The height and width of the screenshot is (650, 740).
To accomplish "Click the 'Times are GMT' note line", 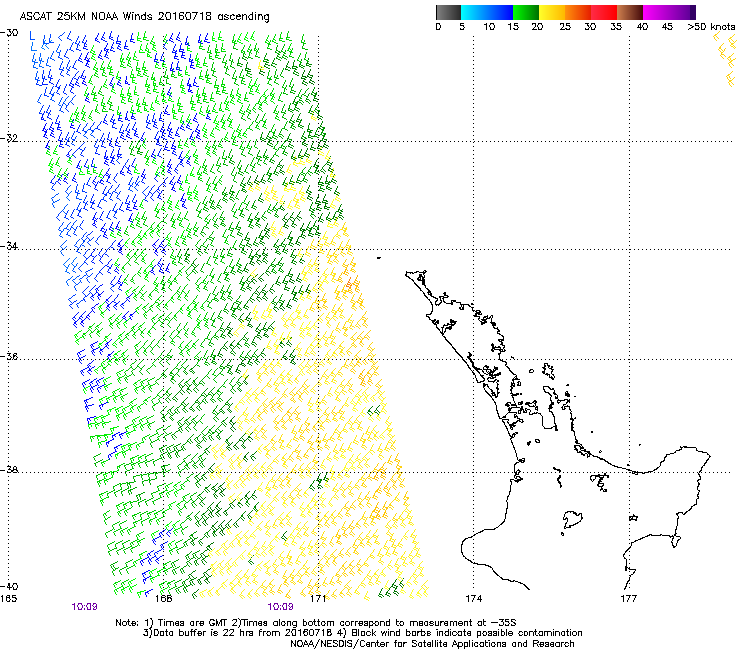I will [x=316, y=623].
